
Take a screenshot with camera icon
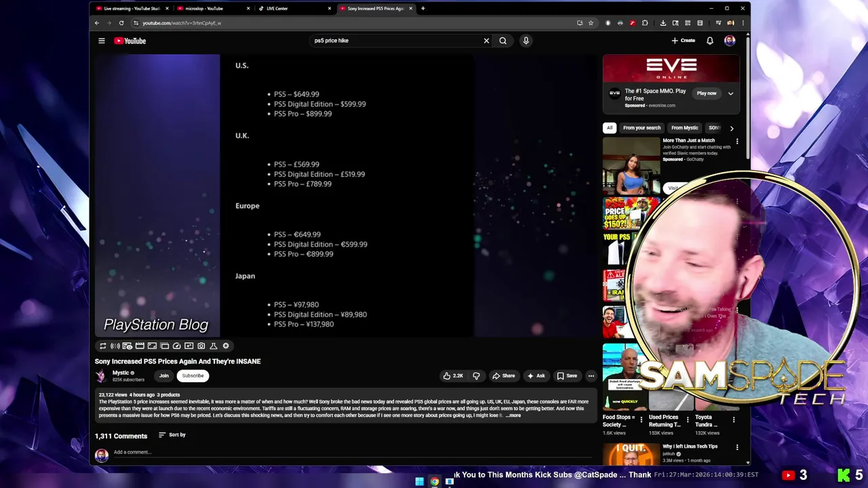tap(201, 346)
